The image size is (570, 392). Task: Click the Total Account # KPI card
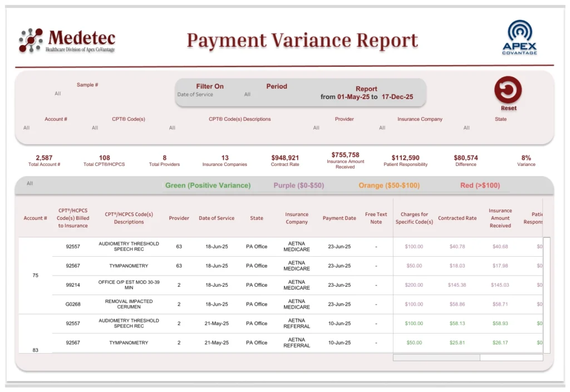point(45,160)
